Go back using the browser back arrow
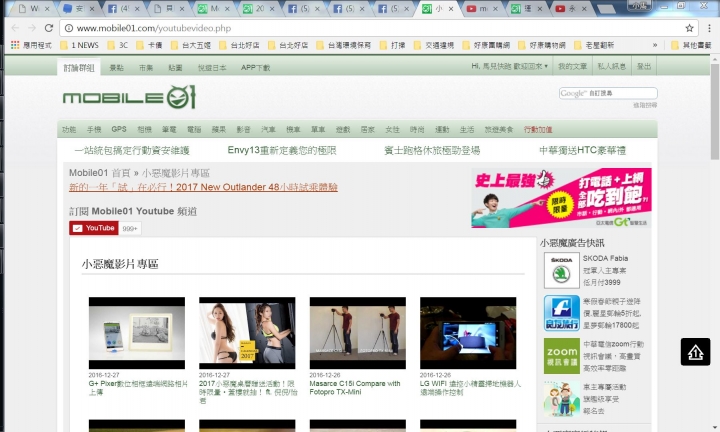Screen dimensions: 720x432 (x=15, y=28)
